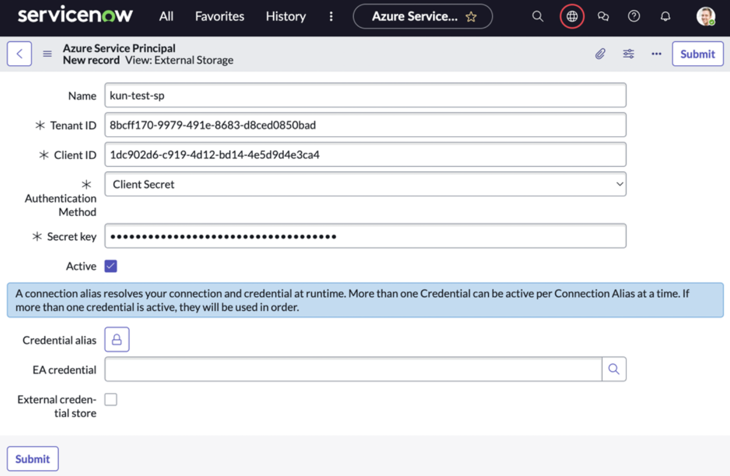Open the form context hamburger menu
Image resolution: width=730 pixels, height=476 pixels.
tap(47, 54)
